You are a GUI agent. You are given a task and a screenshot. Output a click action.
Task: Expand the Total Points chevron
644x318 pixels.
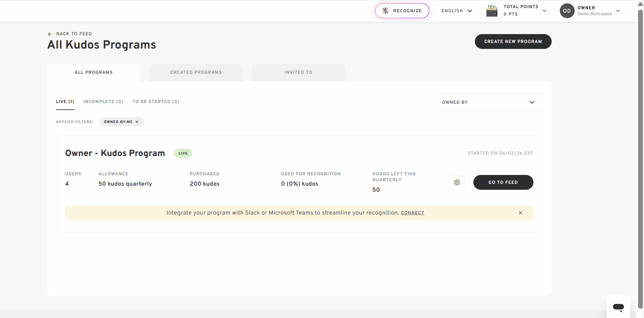tap(545, 11)
